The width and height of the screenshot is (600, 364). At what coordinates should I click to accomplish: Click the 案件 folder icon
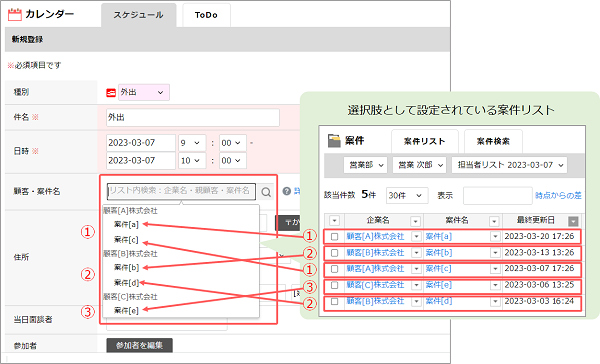point(334,140)
